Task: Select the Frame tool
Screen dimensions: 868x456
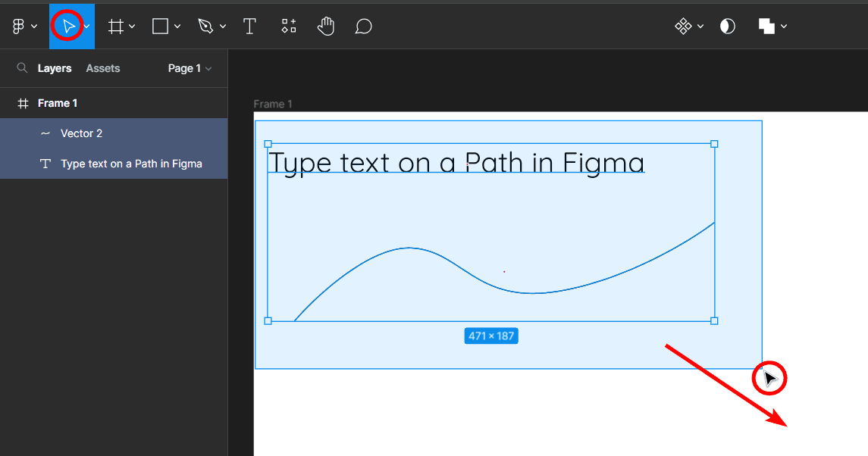Action: tap(116, 26)
